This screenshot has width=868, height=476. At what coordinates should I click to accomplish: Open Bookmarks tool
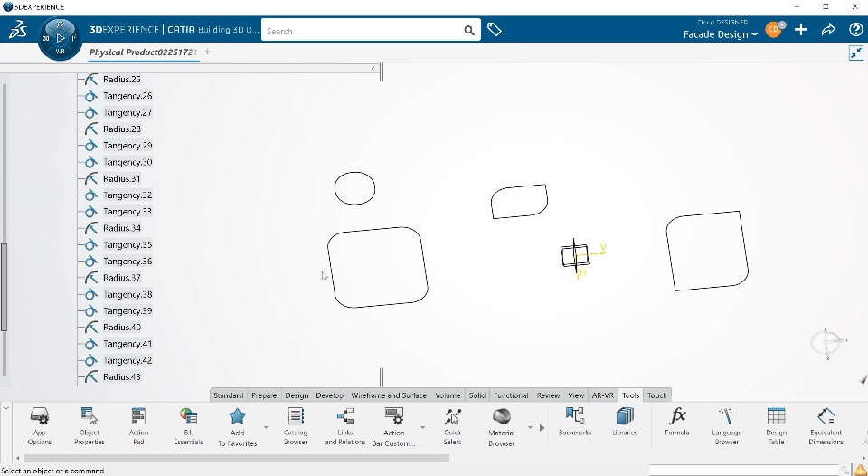[575, 421]
